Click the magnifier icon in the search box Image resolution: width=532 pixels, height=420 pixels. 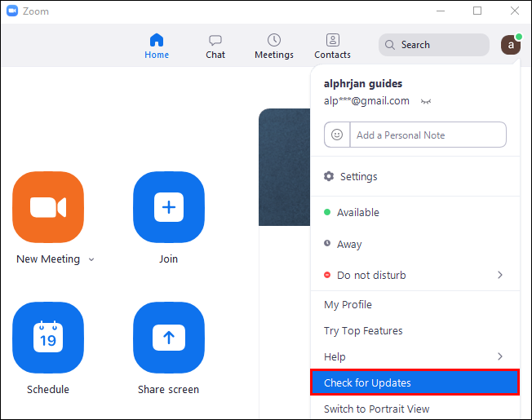[390, 45]
